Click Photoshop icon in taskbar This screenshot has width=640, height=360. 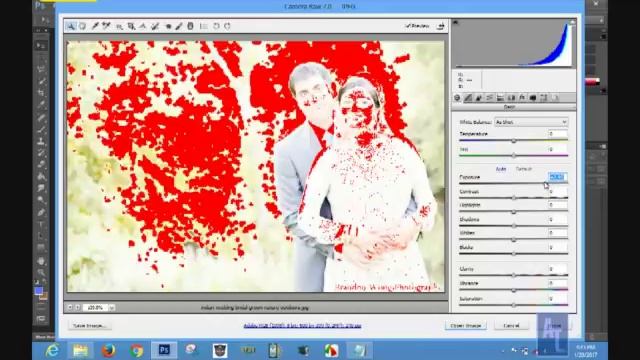tap(164, 351)
